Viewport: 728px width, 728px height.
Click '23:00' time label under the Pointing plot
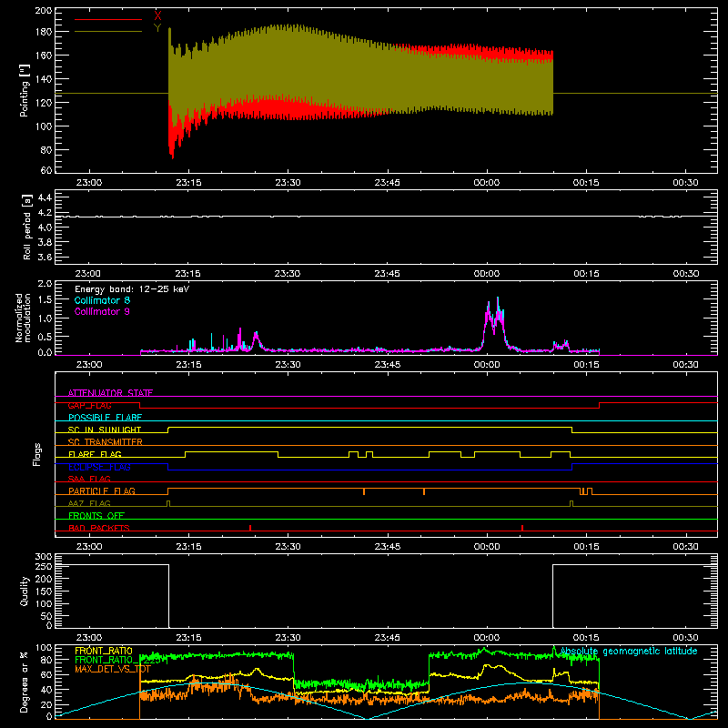(x=89, y=183)
